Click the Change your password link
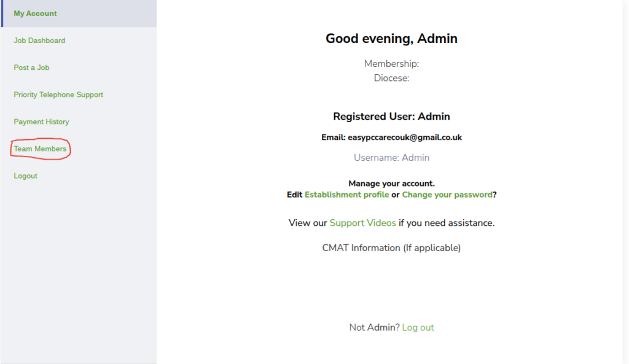Image resolution: width=629 pixels, height=364 pixels. [447, 195]
